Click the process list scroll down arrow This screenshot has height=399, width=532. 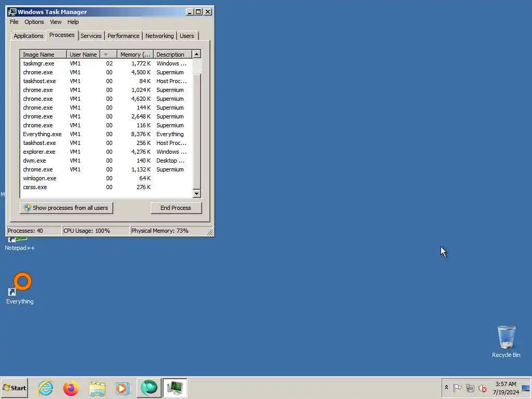pyautogui.click(x=196, y=194)
